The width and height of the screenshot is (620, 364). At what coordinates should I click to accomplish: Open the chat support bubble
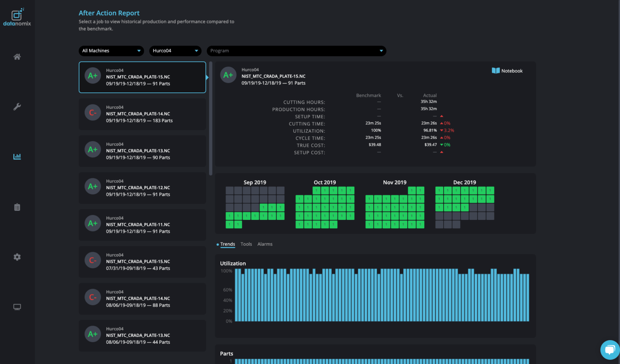610,349
